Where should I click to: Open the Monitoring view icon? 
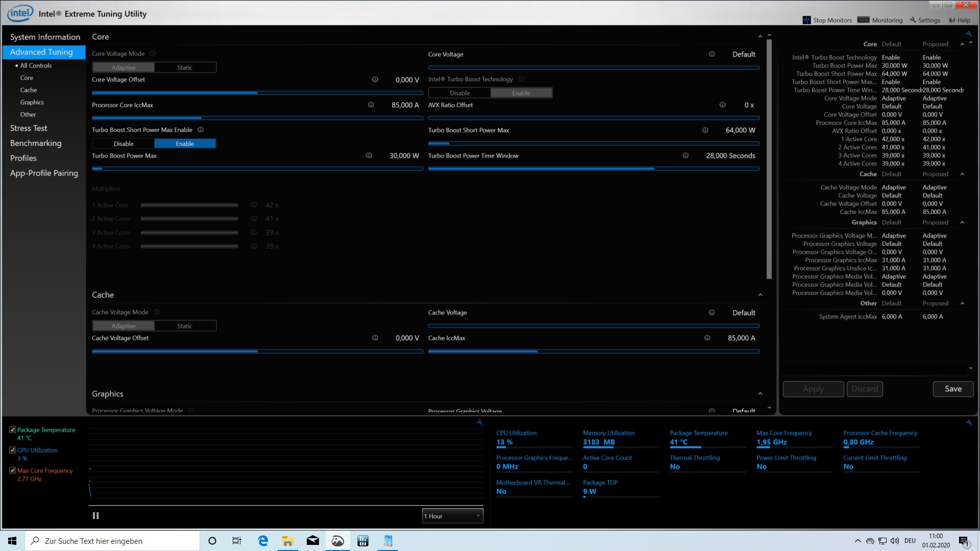(863, 20)
